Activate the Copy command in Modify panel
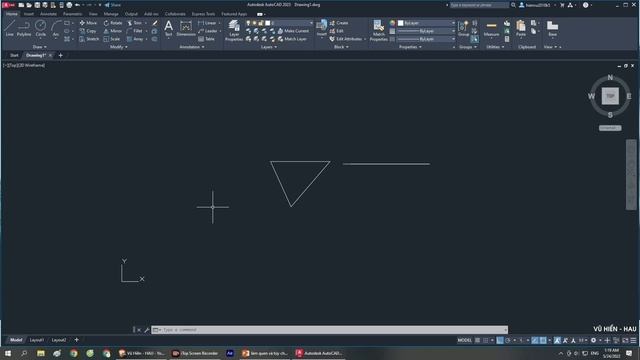 [x=88, y=31]
